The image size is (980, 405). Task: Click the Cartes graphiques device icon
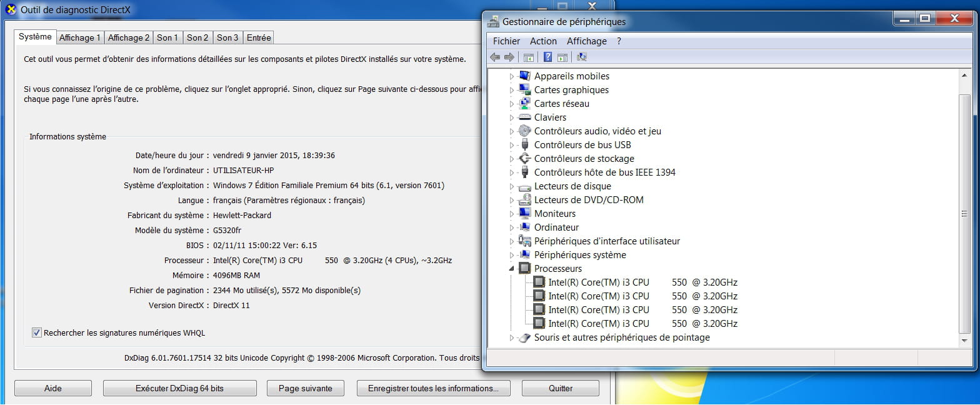coord(525,90)
